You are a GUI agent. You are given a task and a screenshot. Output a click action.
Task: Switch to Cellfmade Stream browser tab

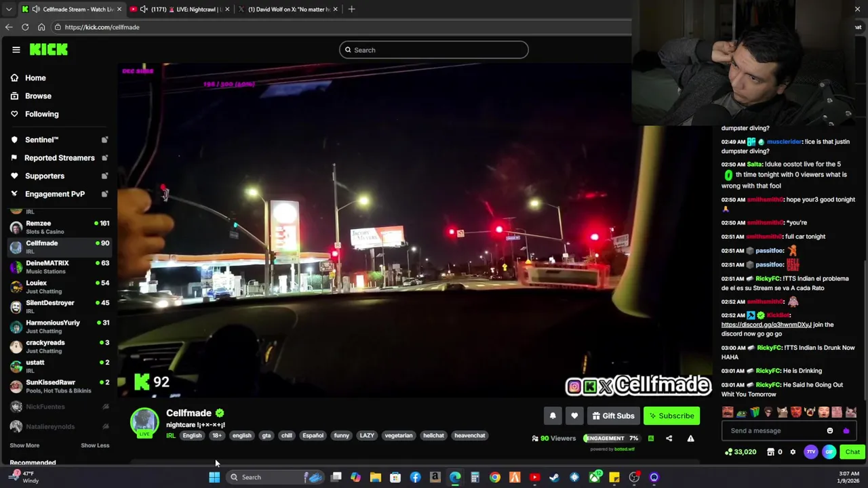pyautogui.click(x=72, y=9)
